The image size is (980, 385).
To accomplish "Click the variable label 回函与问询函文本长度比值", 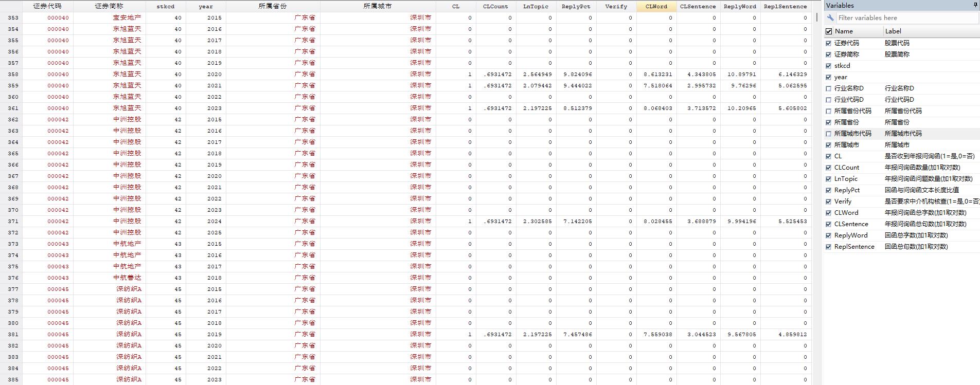I will (x=922, y=190).
